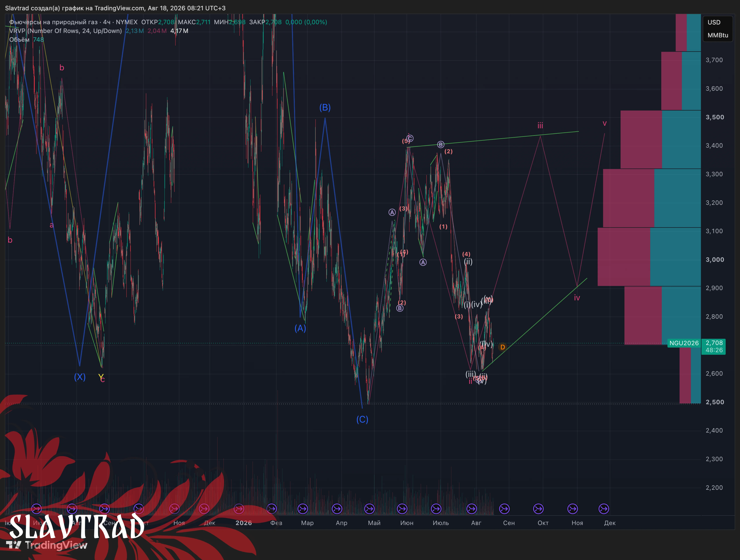Click the Май month label on time axis
The width and height of the screenshot is (740, 560).
(374, 523)
